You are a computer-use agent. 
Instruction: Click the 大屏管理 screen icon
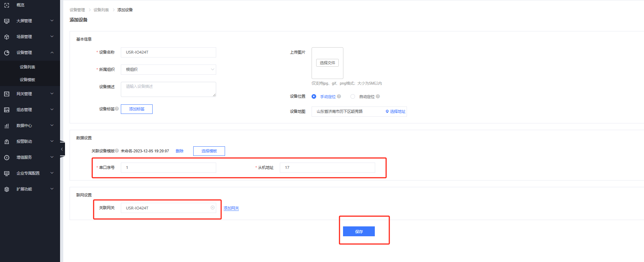[x=7, y=21]
